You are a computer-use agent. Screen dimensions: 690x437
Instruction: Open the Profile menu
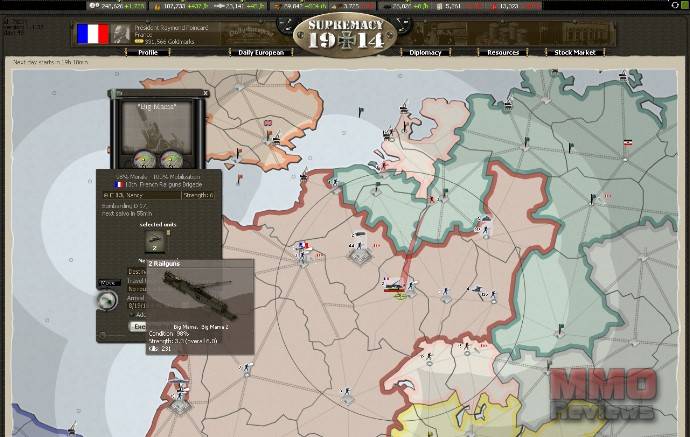tap(148, 52)
